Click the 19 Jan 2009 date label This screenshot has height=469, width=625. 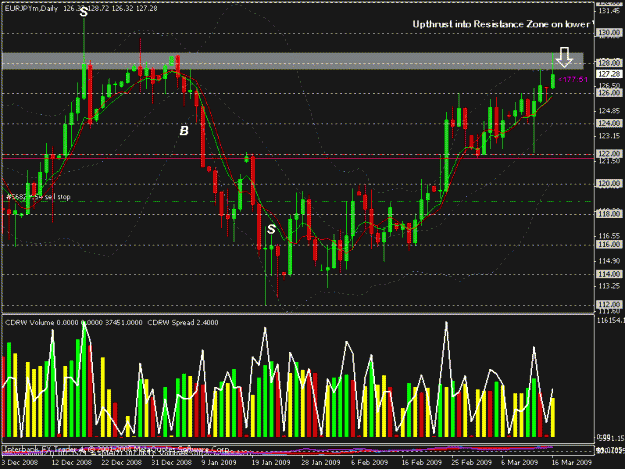click(x=271, y=462)
